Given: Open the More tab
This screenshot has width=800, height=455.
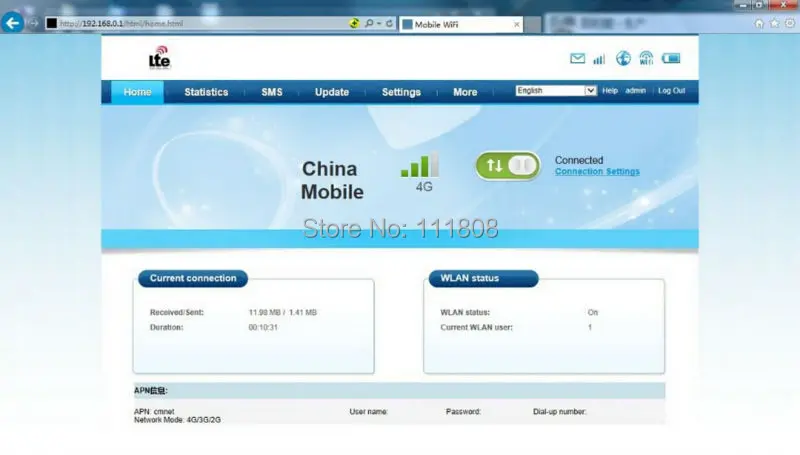Looking at the screenshot, I should pyautogui.click(x=465, y=92).
